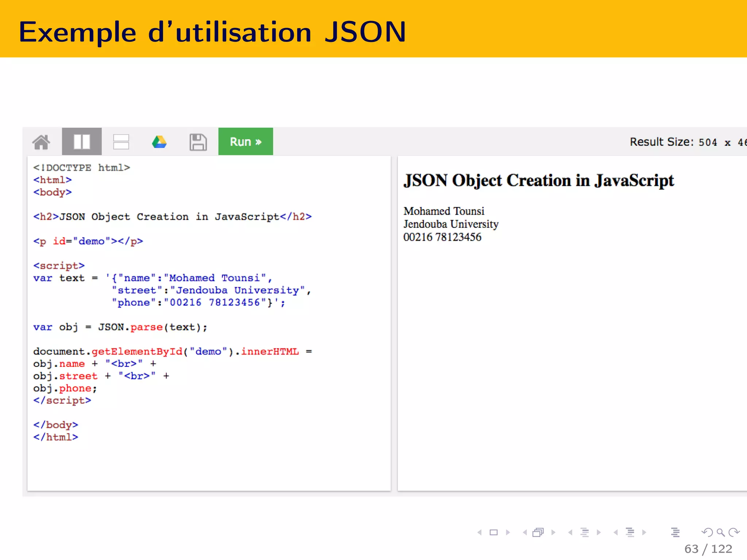Click the "phone":"00216 78123456" code line

pyautogui.click(x=198, y=303)
